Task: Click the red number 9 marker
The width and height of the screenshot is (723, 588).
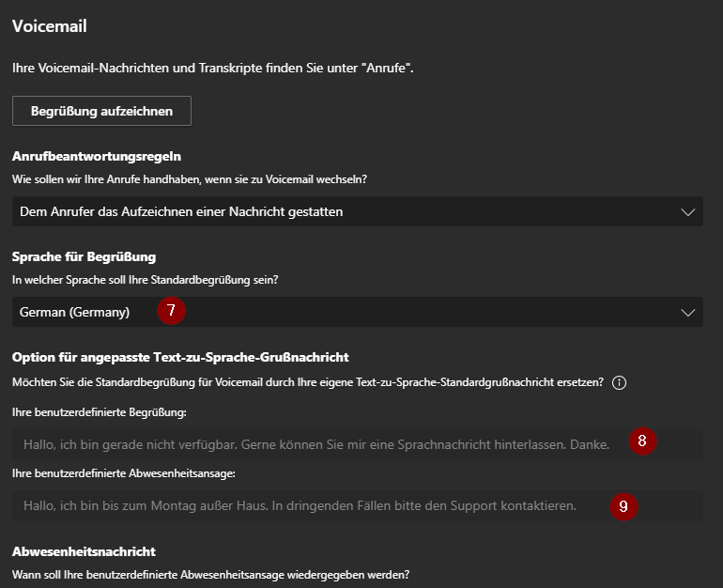Action: 623,506
